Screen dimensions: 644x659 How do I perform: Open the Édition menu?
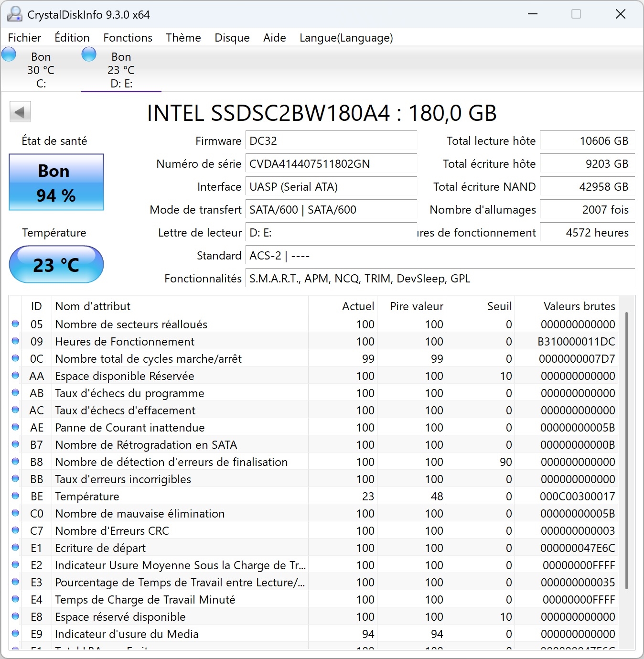click(x=72, y=38)
